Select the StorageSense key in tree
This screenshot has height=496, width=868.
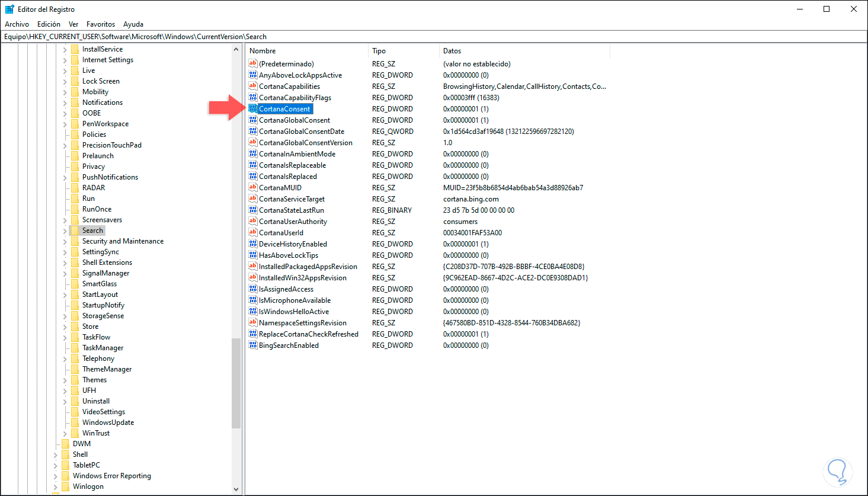pos(103,316)
